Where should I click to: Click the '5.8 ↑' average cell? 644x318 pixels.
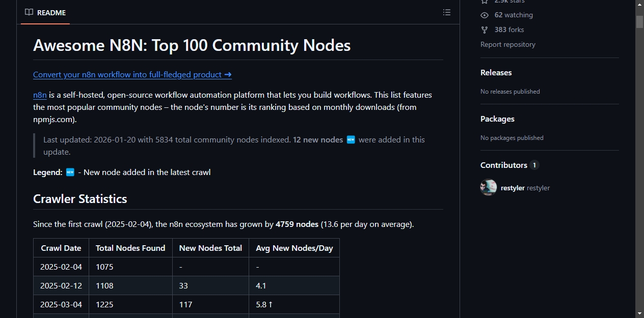294,304
